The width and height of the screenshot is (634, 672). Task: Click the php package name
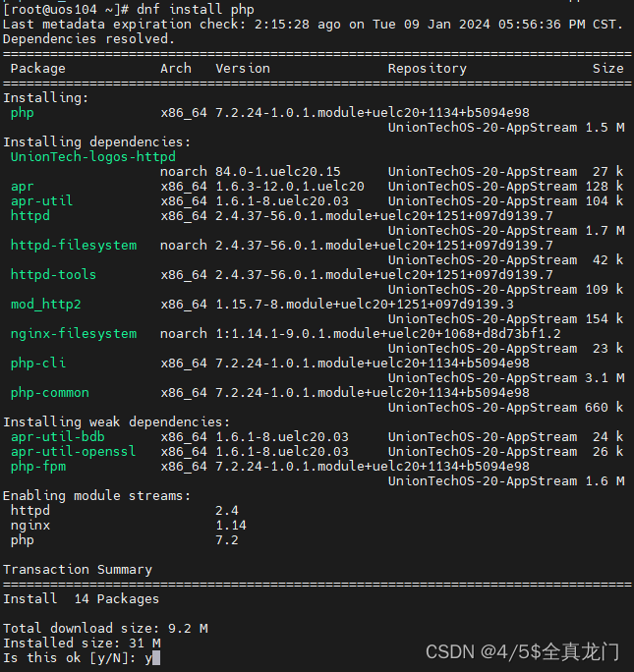23,113
